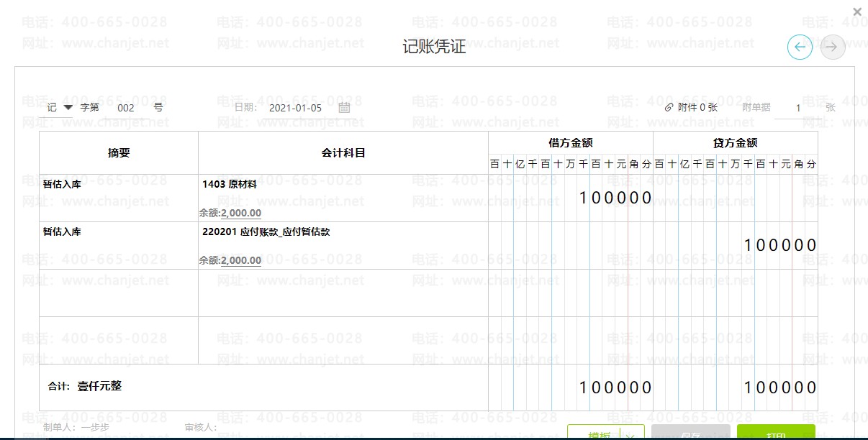Click the 记账凭证 title

(434, 47)
